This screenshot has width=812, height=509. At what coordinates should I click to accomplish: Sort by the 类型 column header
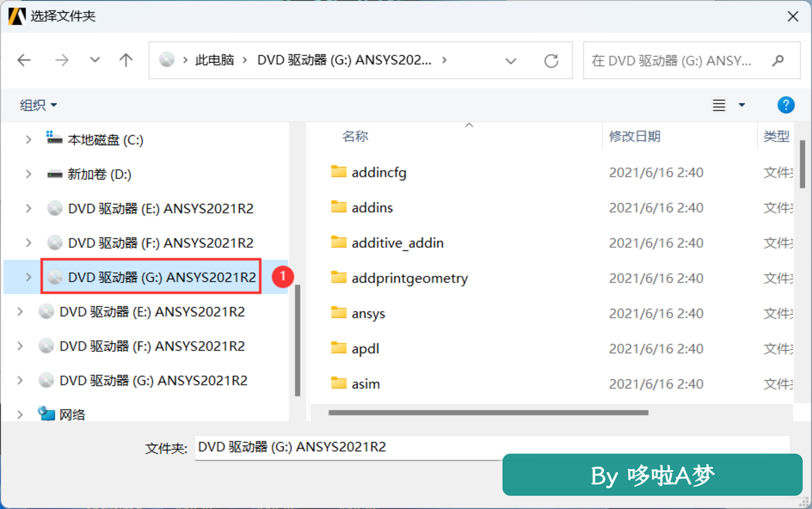776,136
